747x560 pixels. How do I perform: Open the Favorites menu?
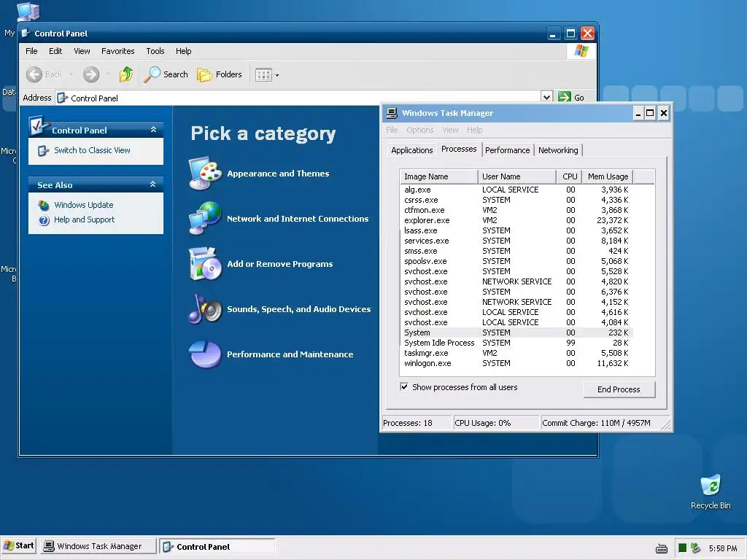117,51
